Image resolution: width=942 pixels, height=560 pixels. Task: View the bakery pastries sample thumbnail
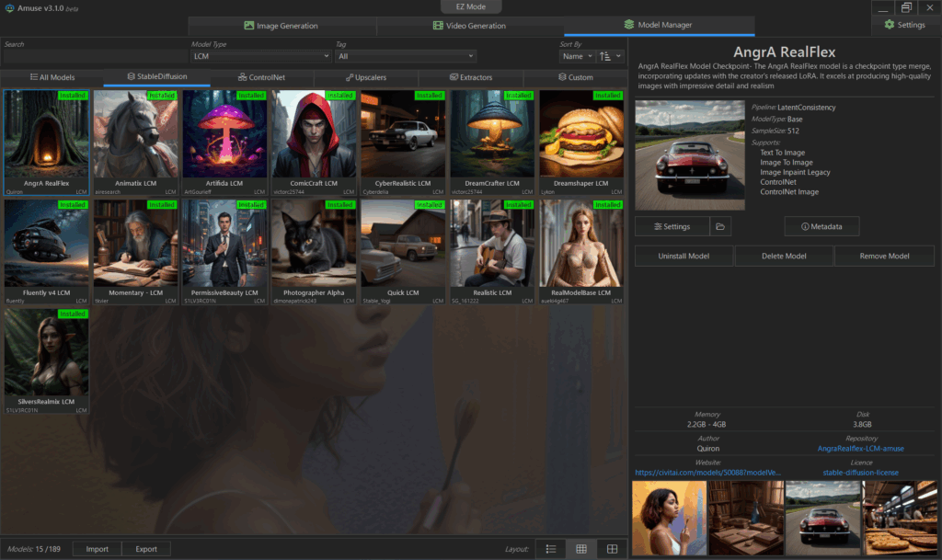pyautogui.click(x=900, y=518)
